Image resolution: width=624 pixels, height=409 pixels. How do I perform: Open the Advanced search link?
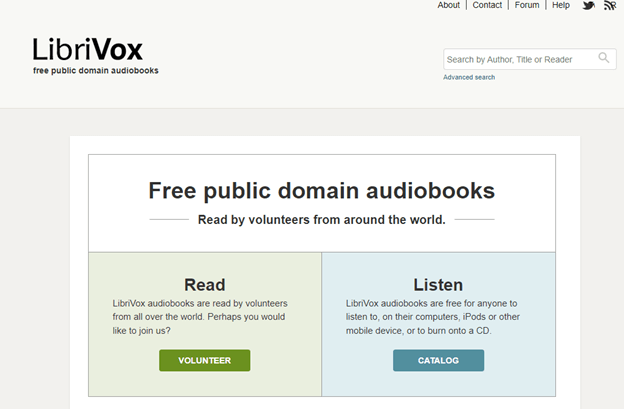pyautogui.click(x=469, y=77)
